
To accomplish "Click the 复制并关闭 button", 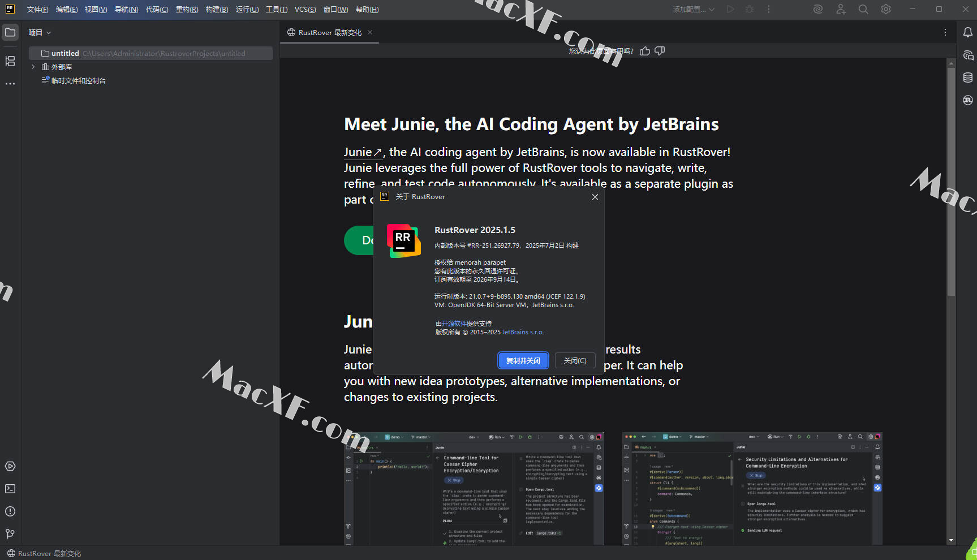I will pyautogui.click(x=523, y=360).
